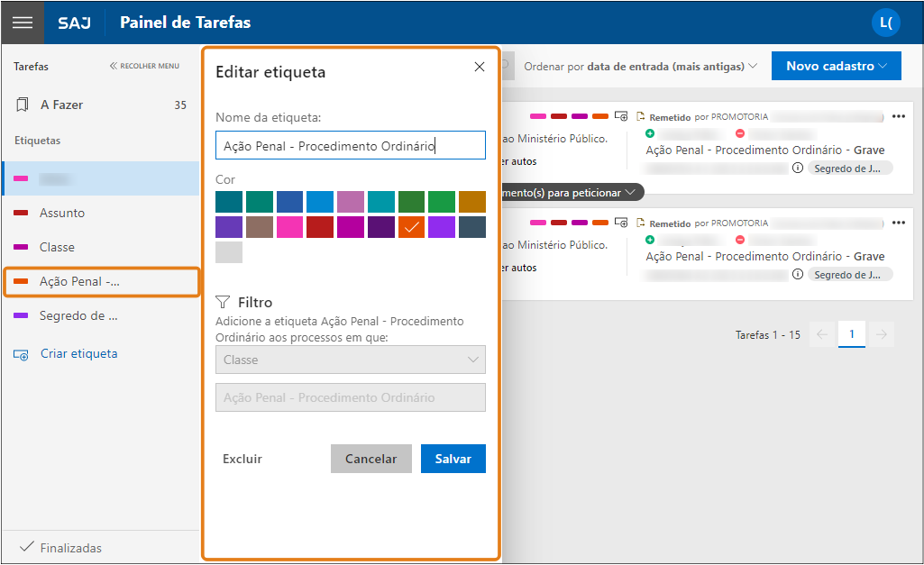Viewport: 924px width, 565px height.
Task: Click the three-dot menu on first task card
Action: coord(898,116)
